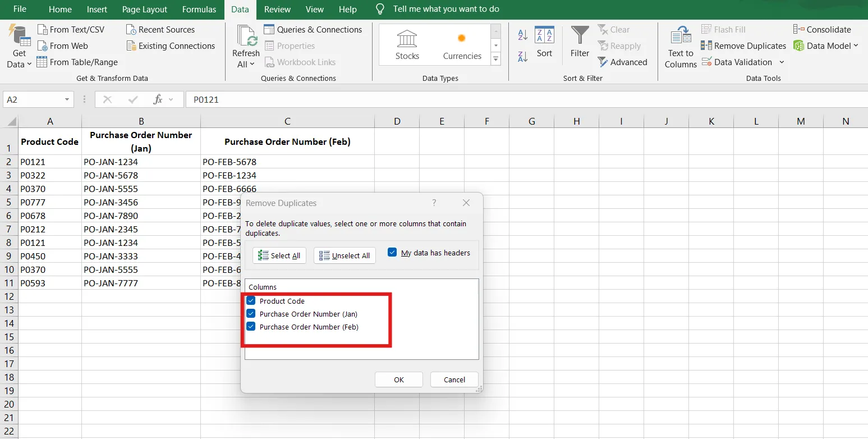Image resolution: width=868 pixels, height=439 pixels.
Task: Click the formula bar input
Action: (x=526, y=99)
